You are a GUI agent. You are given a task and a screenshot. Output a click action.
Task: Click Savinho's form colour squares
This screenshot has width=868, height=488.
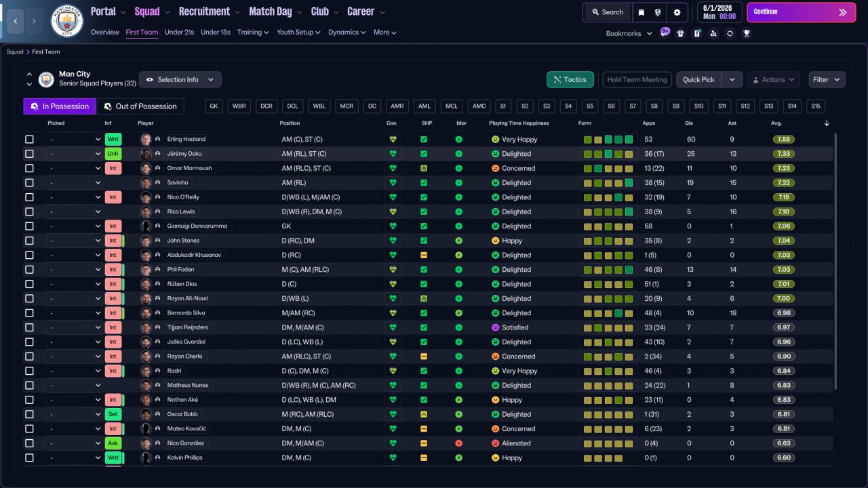pos(608,183)
